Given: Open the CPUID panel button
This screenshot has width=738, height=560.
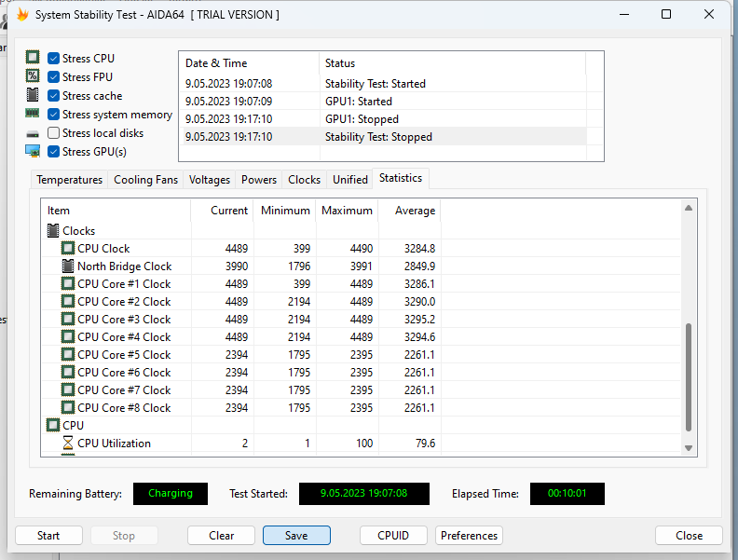Looking at the screenshot, I should point(393,536).
